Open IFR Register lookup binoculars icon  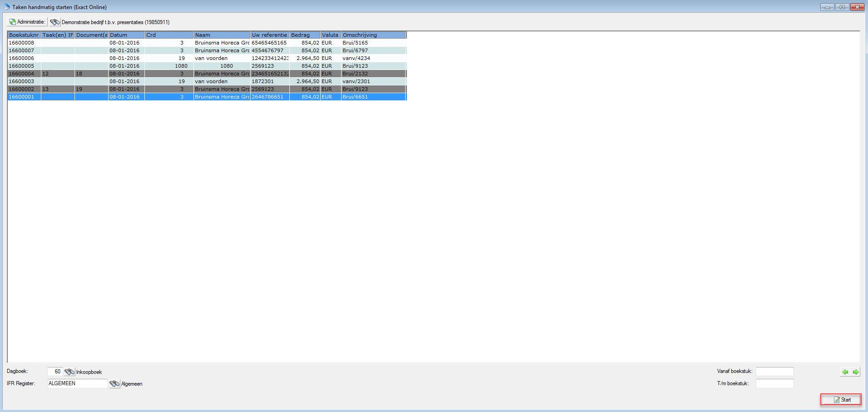click(x=114, y=384)
